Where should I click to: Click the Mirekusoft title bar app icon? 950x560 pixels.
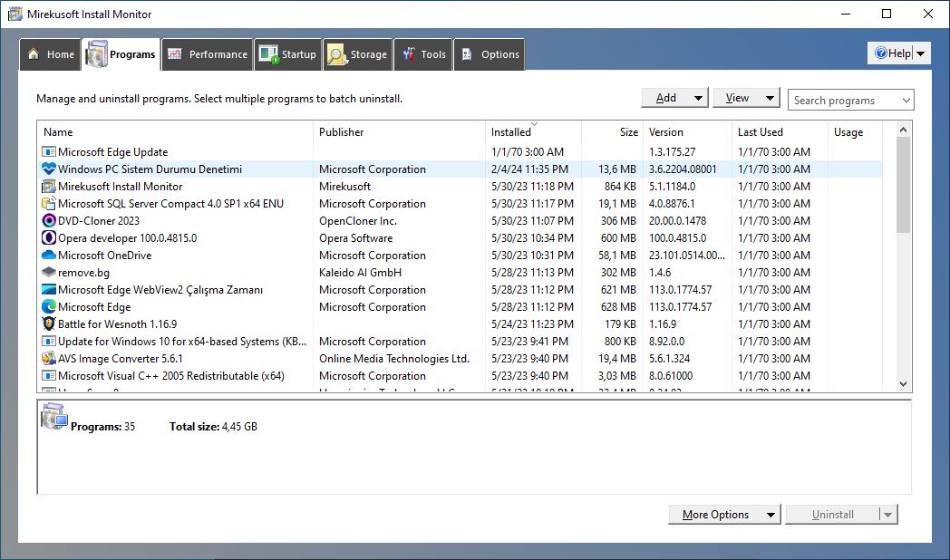tap(15, 14)
